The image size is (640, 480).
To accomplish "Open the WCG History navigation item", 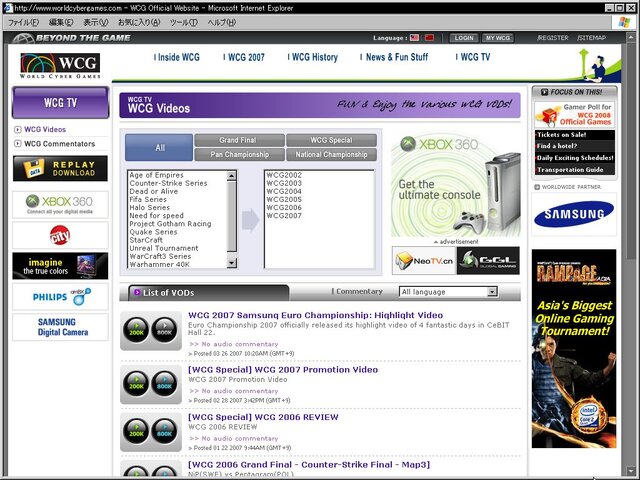I will [x=313, y=57].
